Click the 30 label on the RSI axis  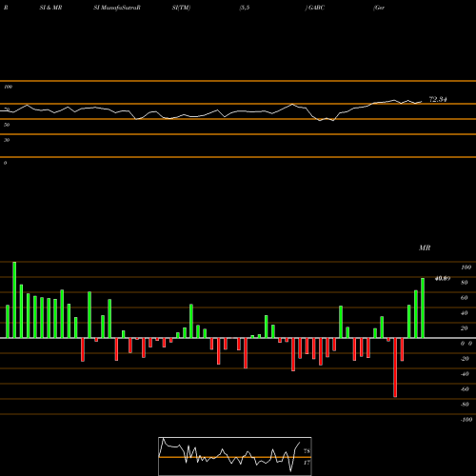click(x=7, y=140)
